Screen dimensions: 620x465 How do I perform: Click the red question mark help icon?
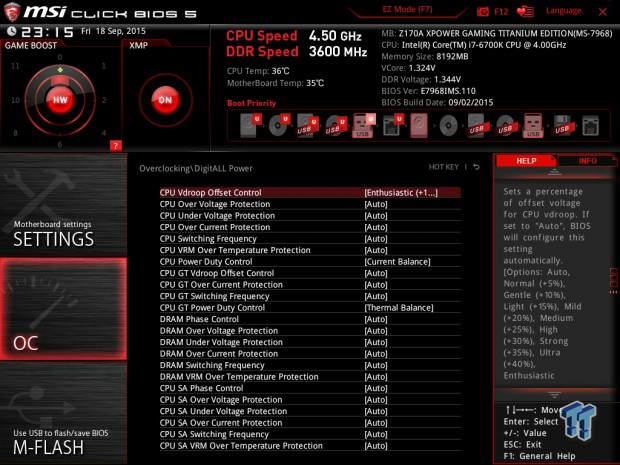pos(115,146)
